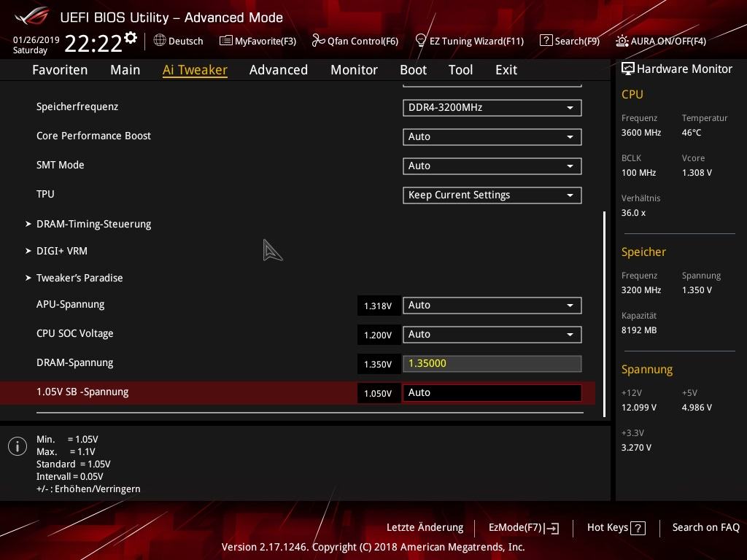Open the CPU SOC Voltage dropdown
Viewport: 747px width, 560px height.
(492, 334)
